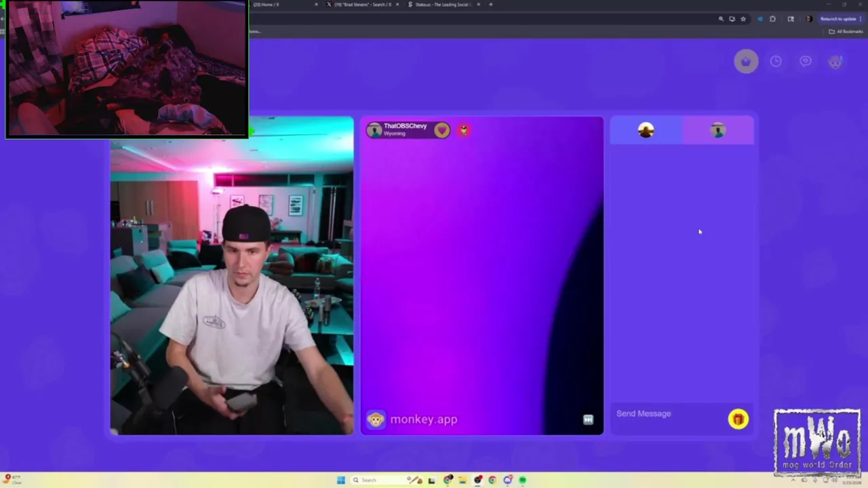The width and height of the screenshot is (868, 488).
Task: Open Task View on the taskbar
Action: 432,481
